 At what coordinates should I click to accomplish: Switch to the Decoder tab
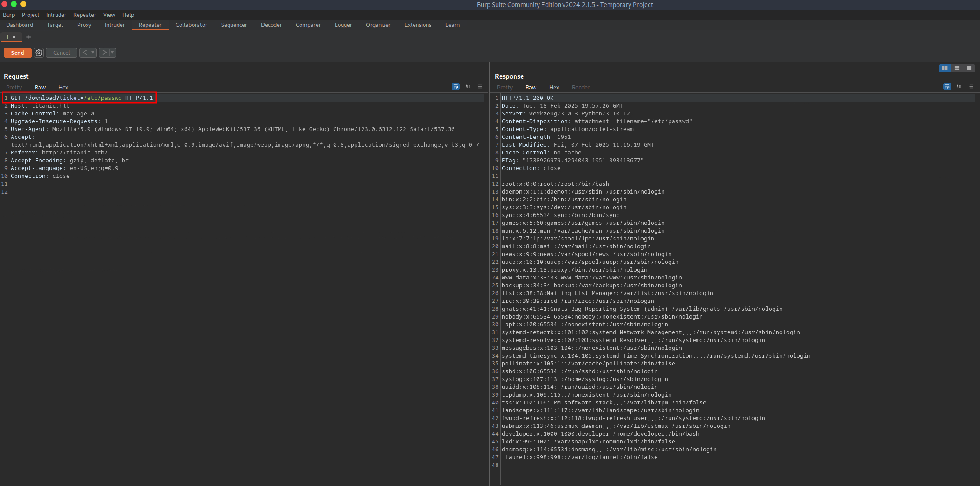[x=271, y=25]
